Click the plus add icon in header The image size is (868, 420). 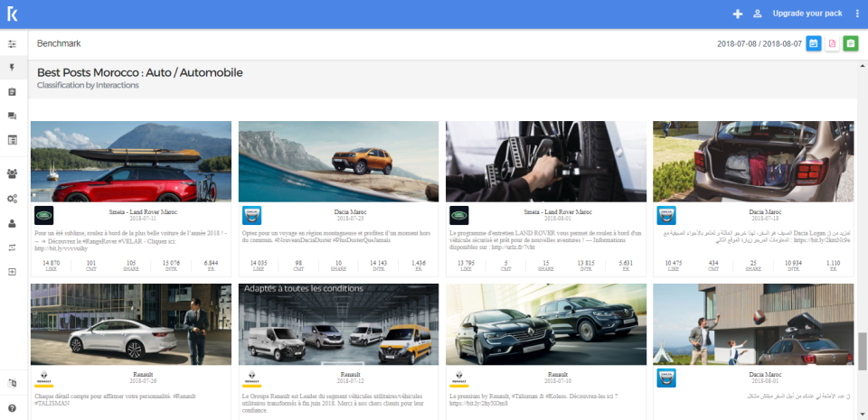click(x=738, y=14)
